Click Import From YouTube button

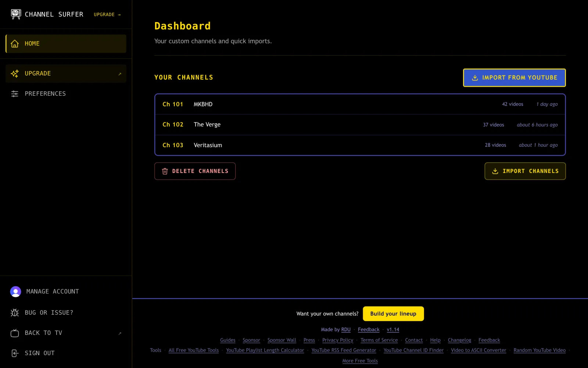[514, 78]
